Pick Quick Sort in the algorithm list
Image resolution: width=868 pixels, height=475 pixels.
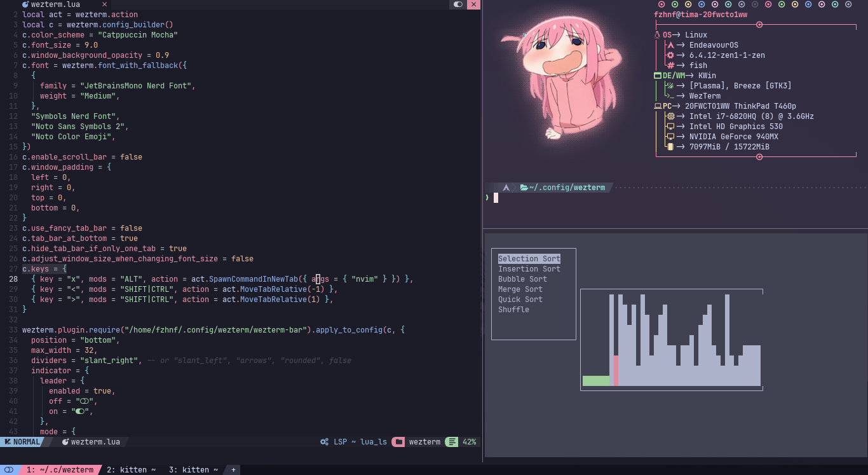point(520,299)
